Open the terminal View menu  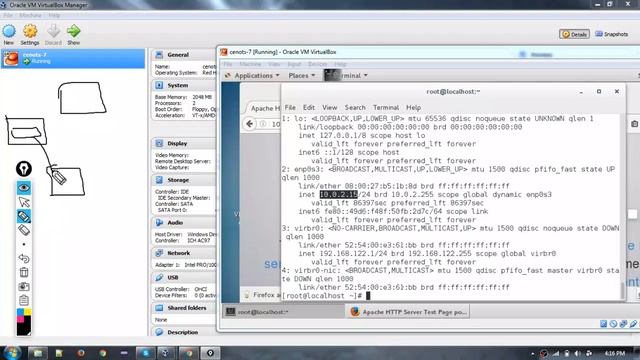coord(330,107)
